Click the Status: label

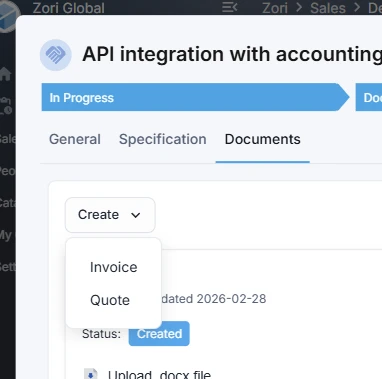[101, 334]
